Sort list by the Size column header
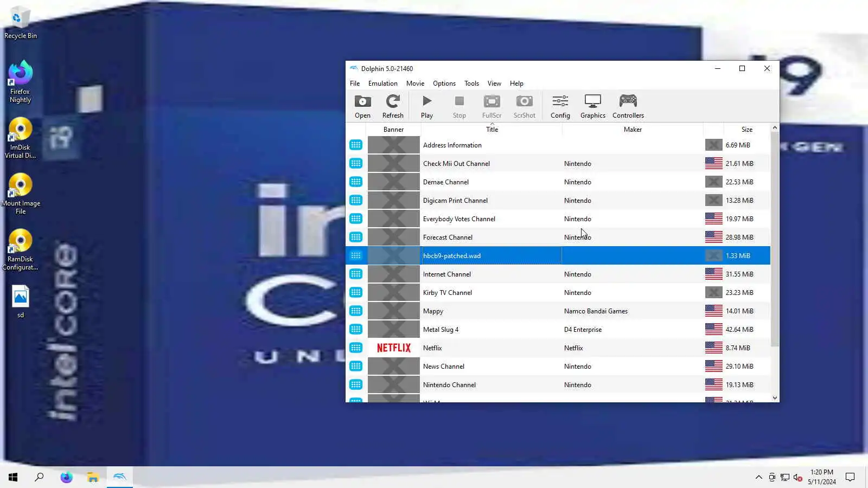The height and width of the screenshot is (488, 868). click(x=747, y=130)
